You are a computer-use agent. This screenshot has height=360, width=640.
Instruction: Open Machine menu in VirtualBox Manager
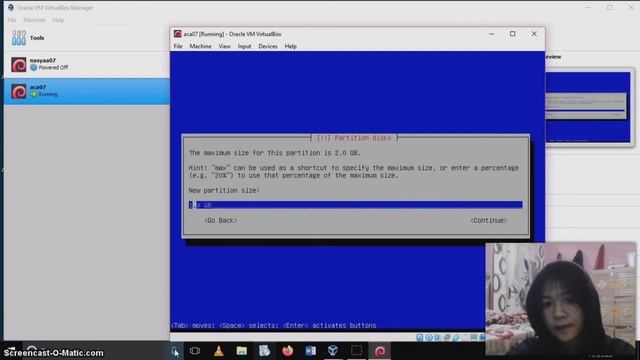point(34,20)
